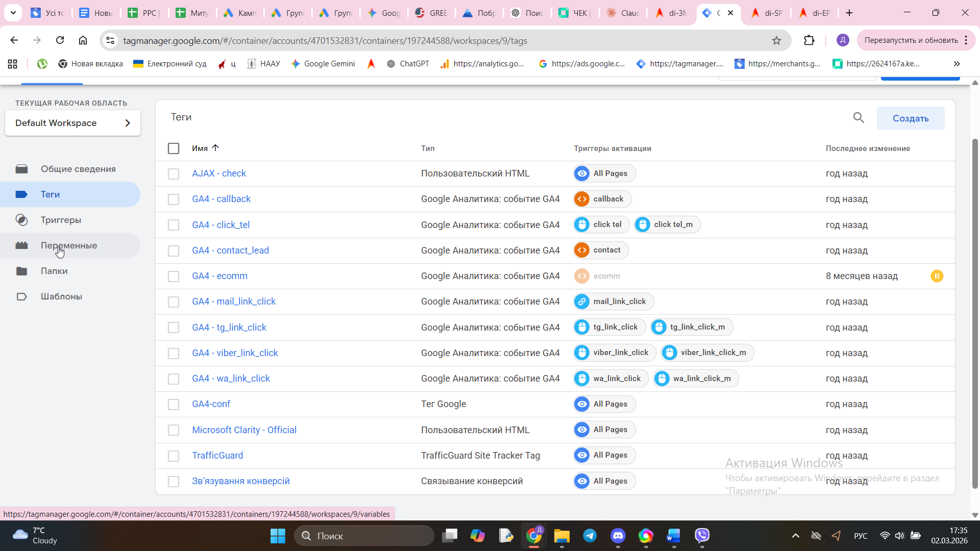Click the callback trigger chip
980x551 pixels.
tap(602, 199)
